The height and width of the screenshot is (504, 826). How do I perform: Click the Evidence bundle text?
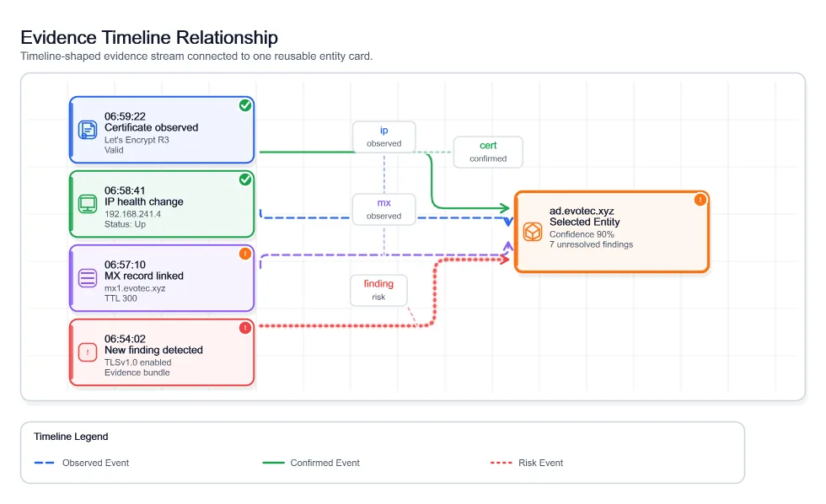137,373
